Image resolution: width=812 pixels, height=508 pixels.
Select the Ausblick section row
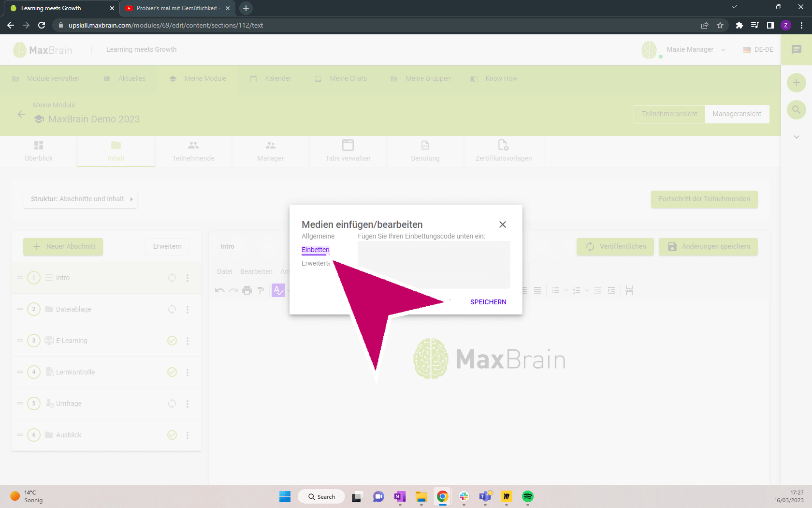106,435
